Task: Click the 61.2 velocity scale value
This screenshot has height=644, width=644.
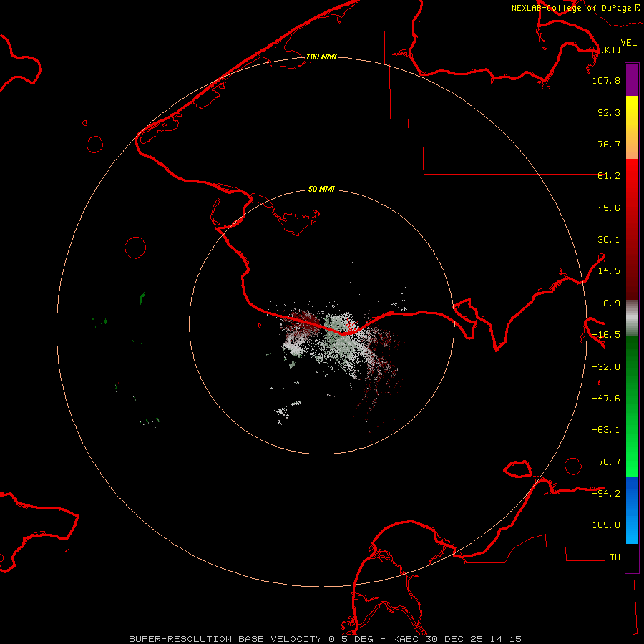Action: [609, 176]
